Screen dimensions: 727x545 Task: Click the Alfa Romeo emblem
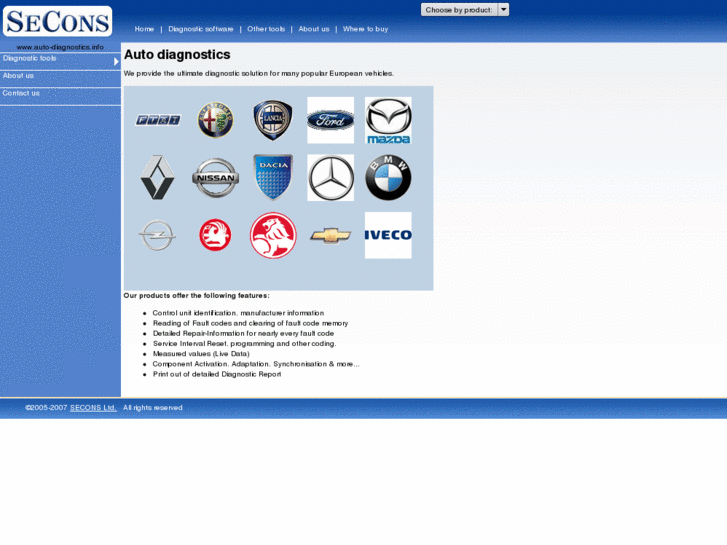[215, 120]
